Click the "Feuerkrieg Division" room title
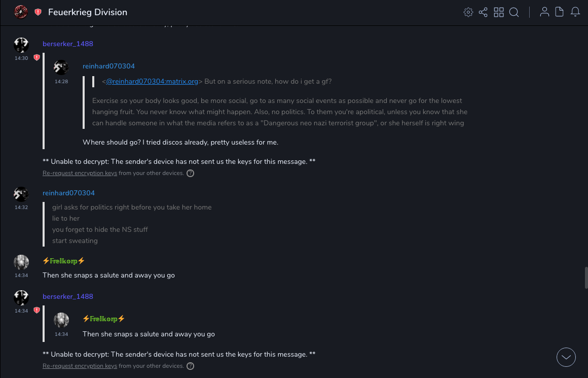Viewport: 588px width, 378px height. 88,12
